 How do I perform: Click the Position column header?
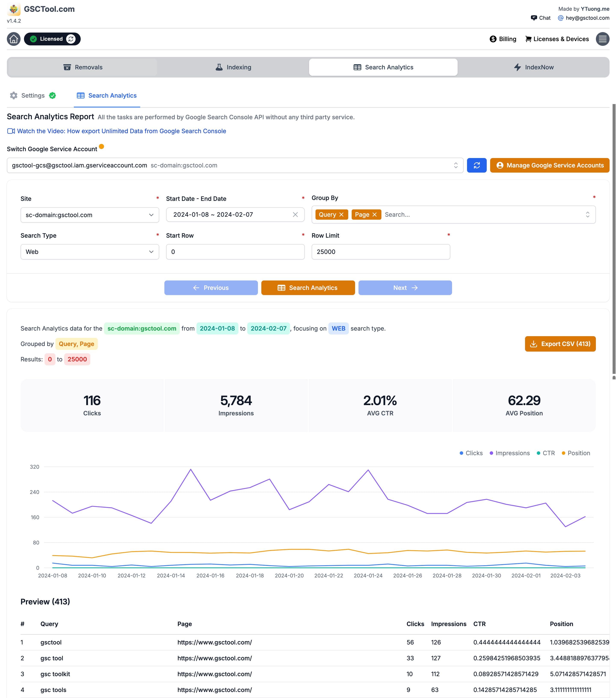561,624
